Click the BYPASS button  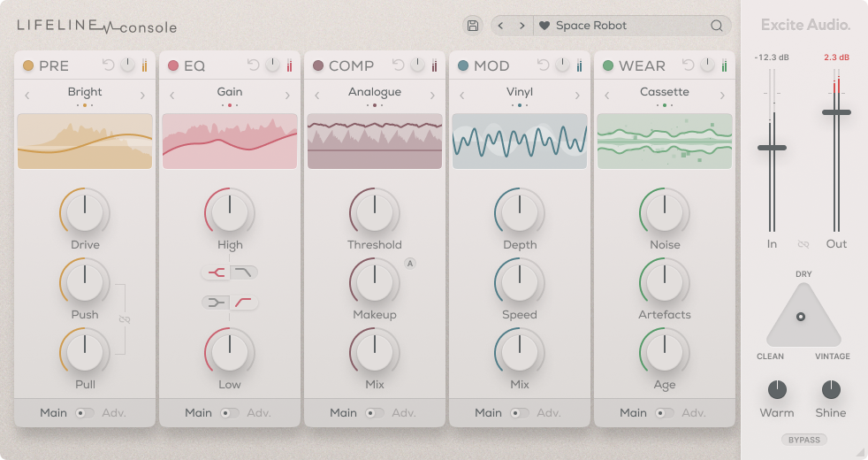[803, 440]
